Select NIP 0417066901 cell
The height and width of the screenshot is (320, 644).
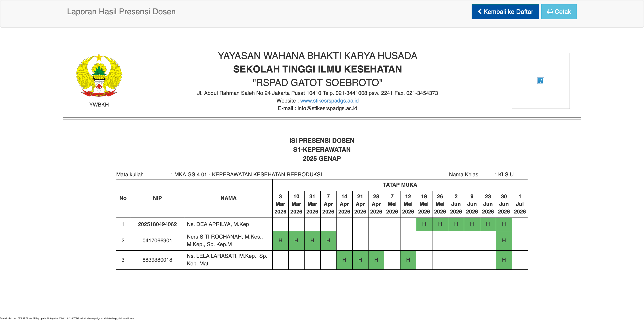point(157,240)
